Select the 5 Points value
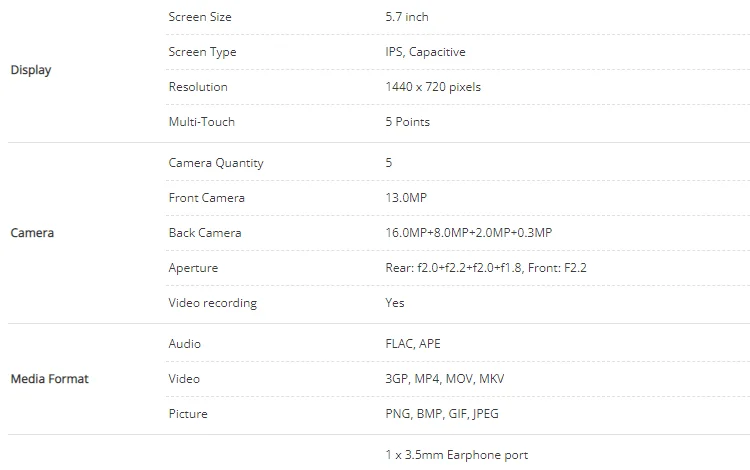 point(407,122)
